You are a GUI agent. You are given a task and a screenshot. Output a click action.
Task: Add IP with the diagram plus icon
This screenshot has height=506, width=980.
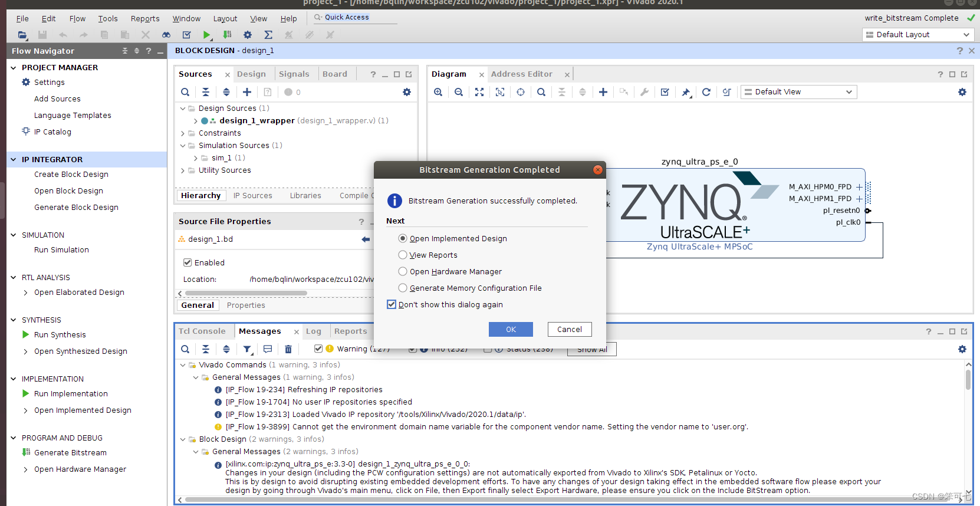[603, 92]
